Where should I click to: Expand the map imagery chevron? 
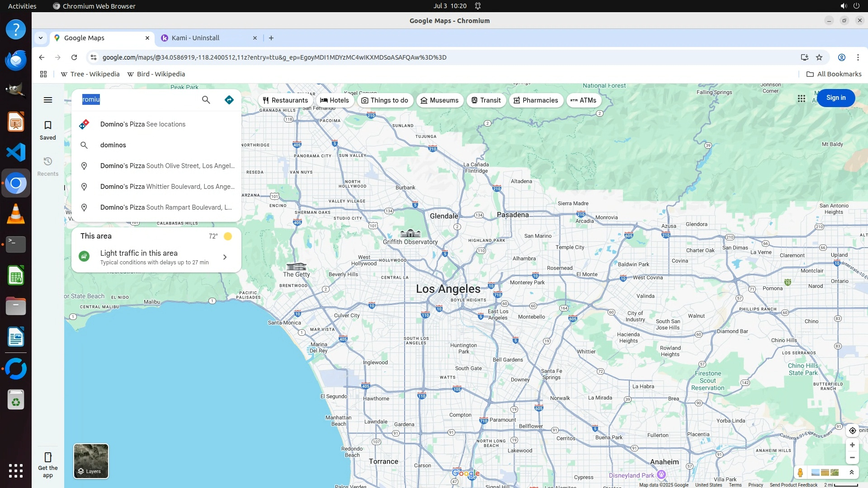852,473
